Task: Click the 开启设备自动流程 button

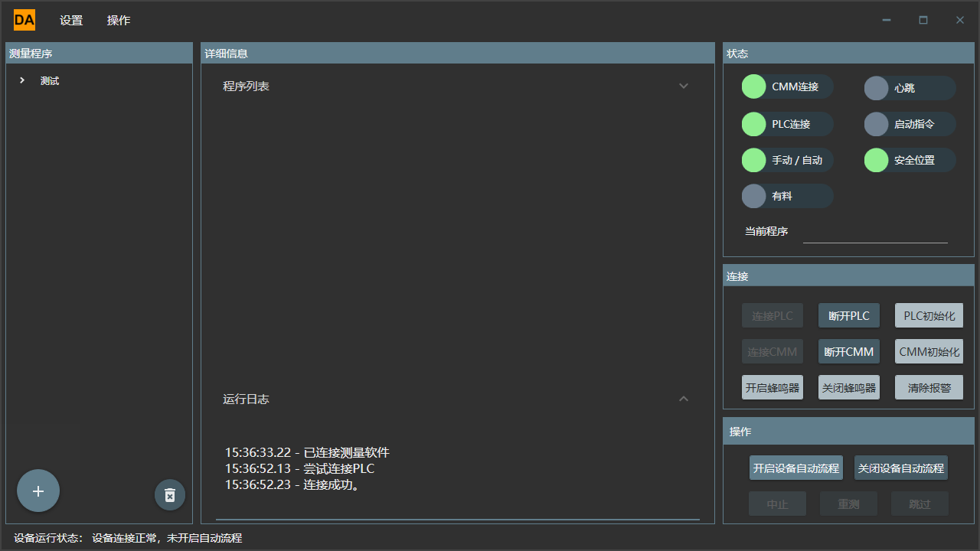Action: coord(796,467)
